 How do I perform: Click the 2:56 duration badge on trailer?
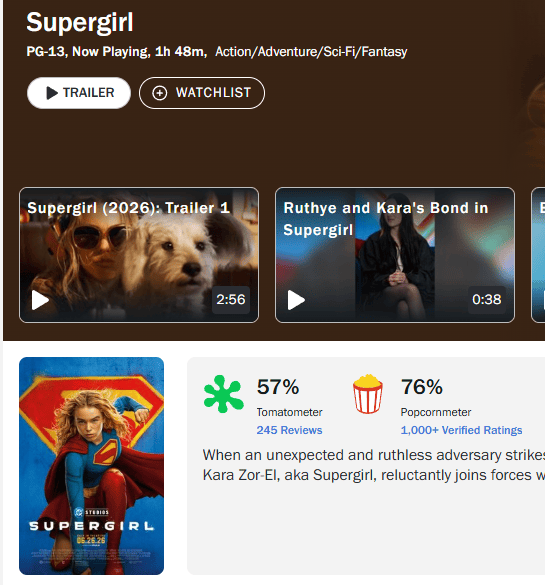coord(231,300)
